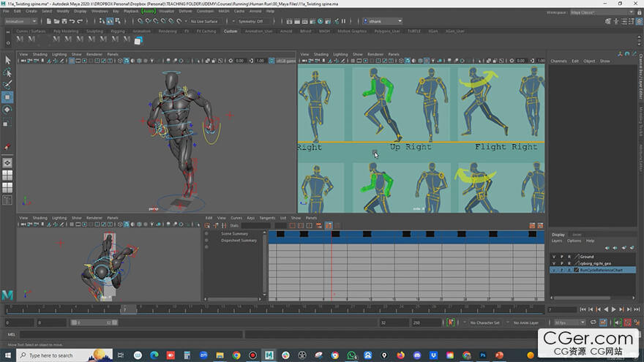Toggle V on cyborg_rig:hi_geo layer
Screen dimensions: 644x362
[554, 263]
